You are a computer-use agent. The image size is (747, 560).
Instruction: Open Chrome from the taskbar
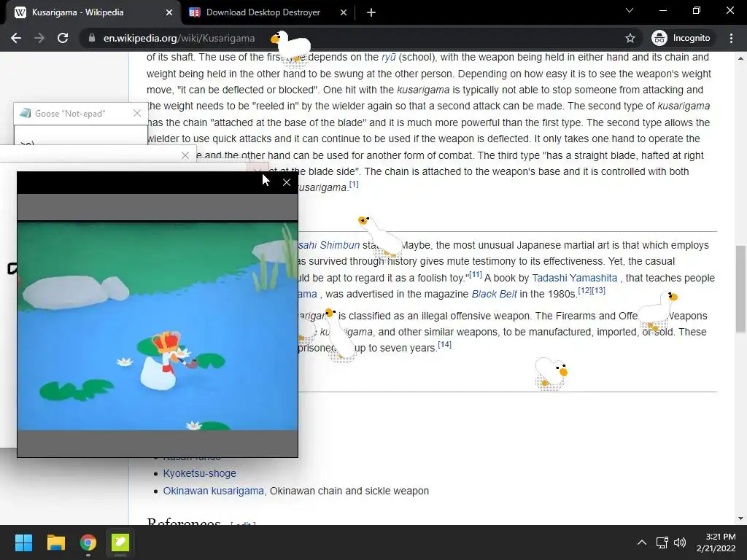pos(88,542)
